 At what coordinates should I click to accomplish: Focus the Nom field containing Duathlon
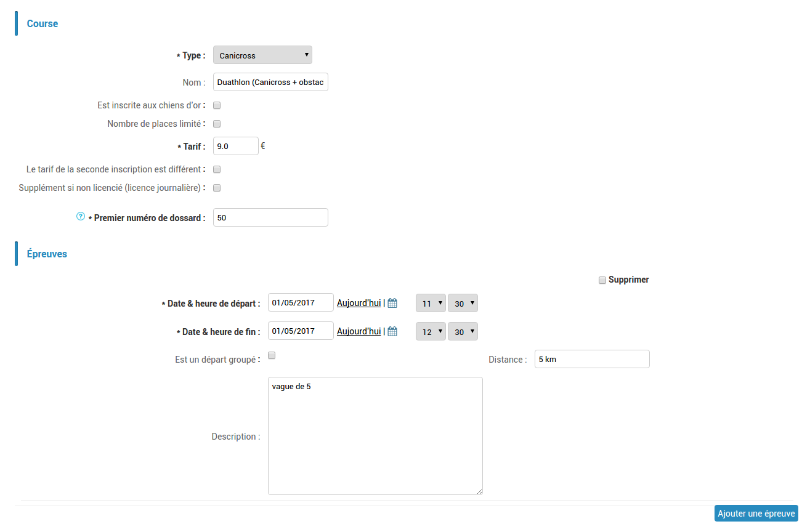270,82
